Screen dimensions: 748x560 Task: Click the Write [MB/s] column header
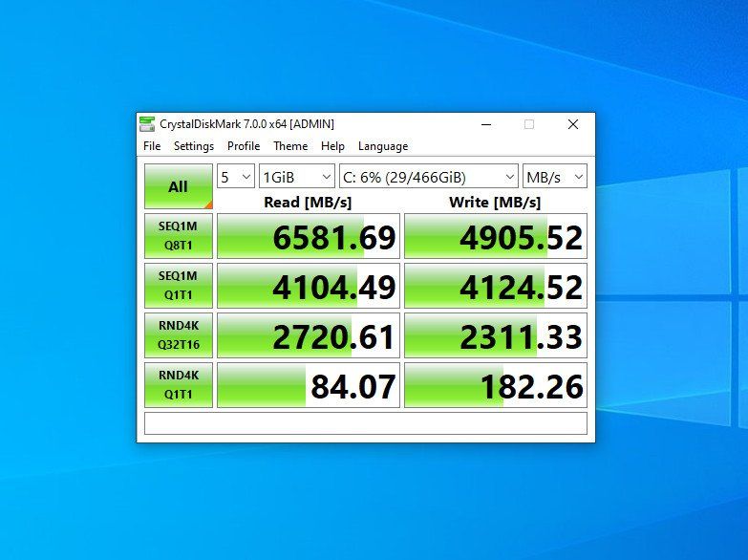tap(495, 203)
